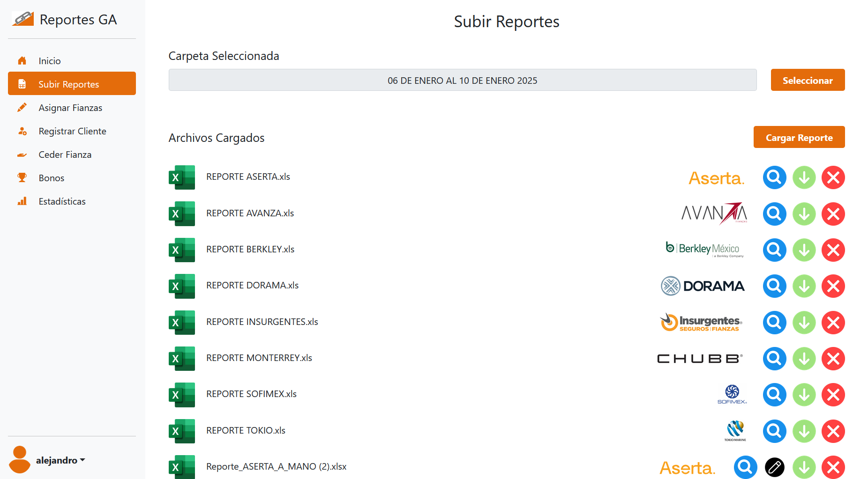The image size is (868, 479).
Task: Click the Excel icon for REPORTE ASERTA.xls
Action: click(181, 177)
